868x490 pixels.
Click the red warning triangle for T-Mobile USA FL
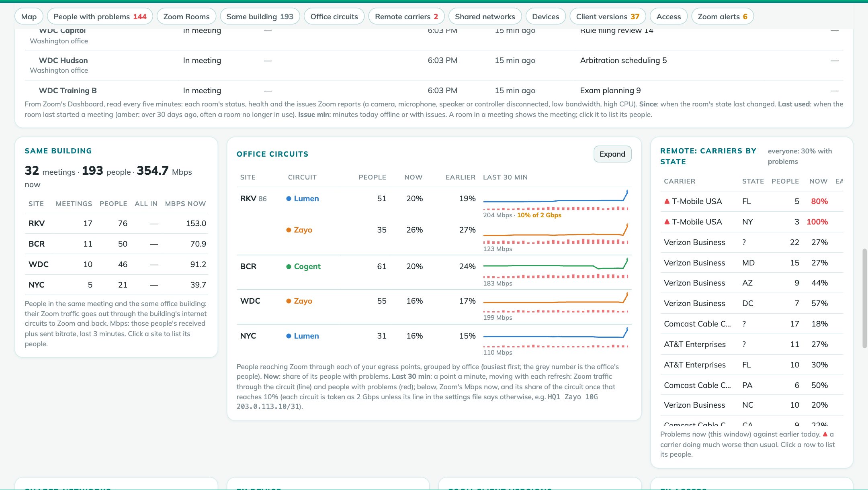(667, 201)
